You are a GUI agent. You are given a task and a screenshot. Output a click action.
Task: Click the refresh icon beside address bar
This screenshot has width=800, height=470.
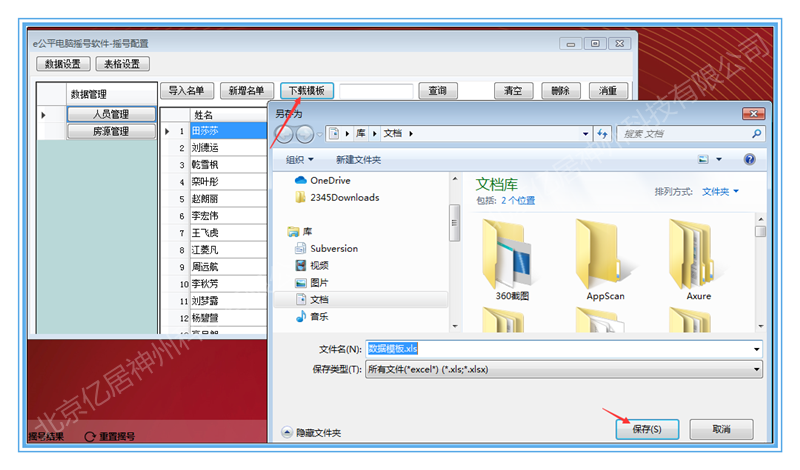pos(602,133)
